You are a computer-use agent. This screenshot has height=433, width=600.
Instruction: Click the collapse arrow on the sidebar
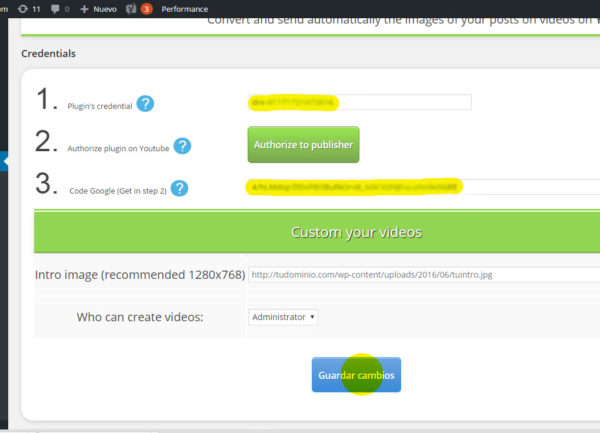tap(4, 161)
